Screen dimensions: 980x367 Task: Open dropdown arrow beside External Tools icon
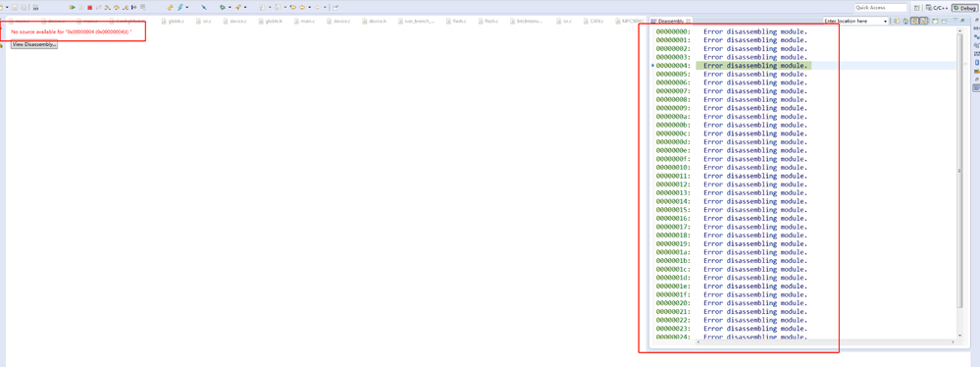[245, 8]
